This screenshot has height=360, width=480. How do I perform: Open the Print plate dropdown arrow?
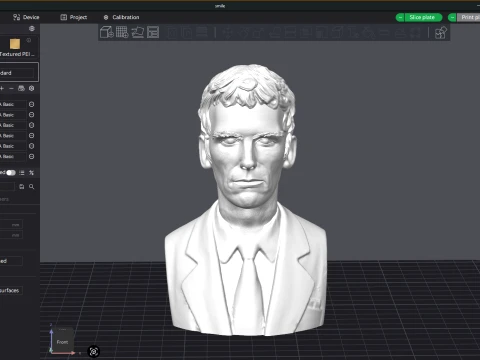(452, 17)
